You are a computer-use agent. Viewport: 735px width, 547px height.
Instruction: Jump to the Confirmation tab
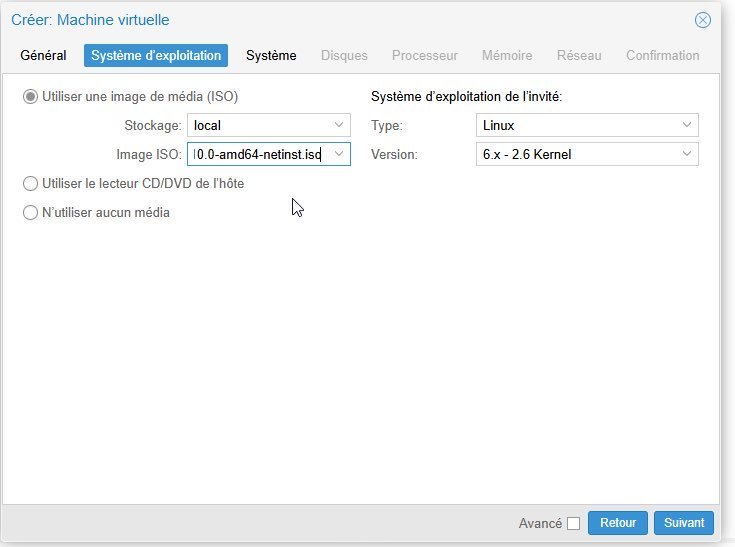(662, 56)
